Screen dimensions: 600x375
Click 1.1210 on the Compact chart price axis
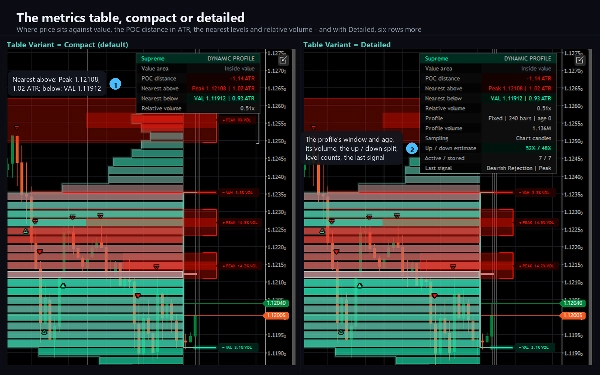click(276, 283)
